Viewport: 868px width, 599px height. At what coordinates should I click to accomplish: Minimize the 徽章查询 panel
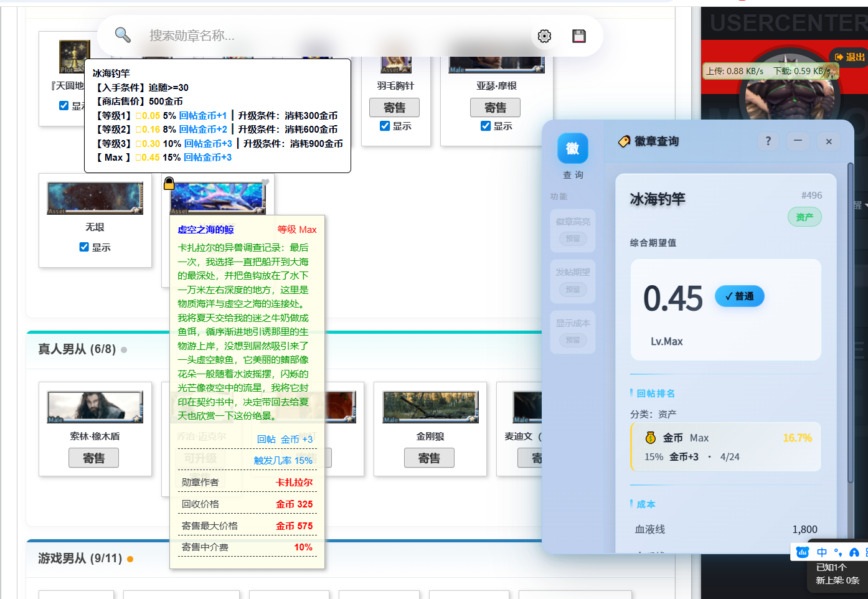pyautogui.click(x=798, y=141)
